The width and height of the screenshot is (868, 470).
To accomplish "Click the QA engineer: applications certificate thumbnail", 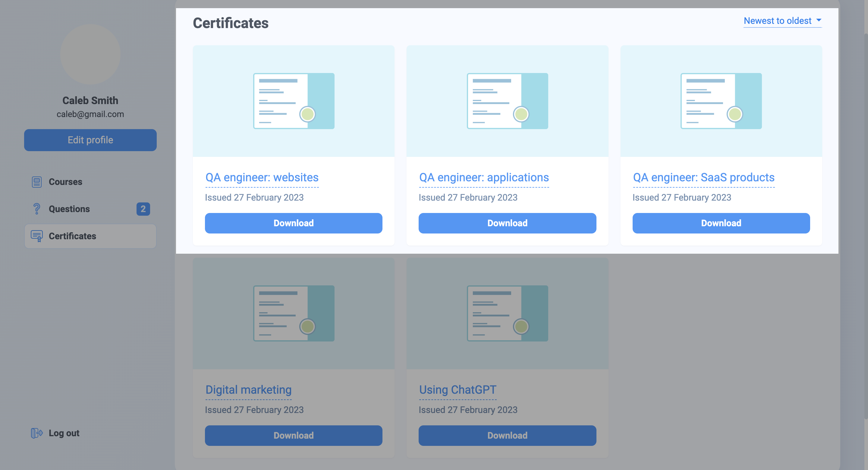I will (x=507, y=101).
